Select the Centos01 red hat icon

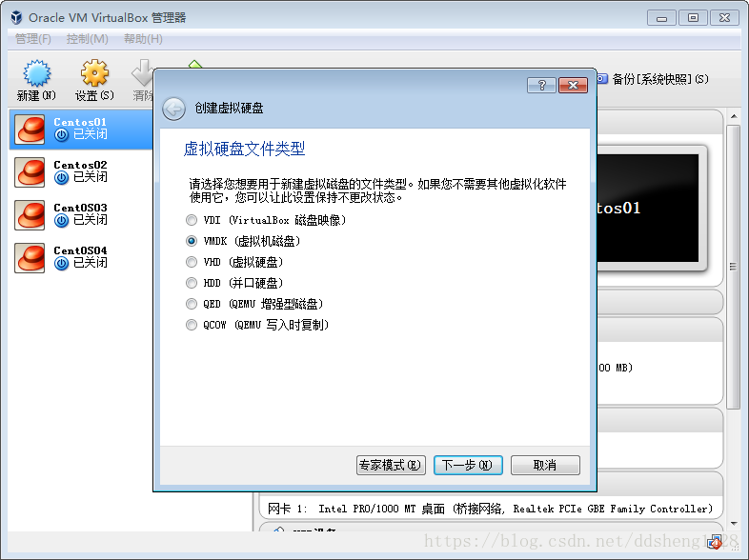(30, 129)
